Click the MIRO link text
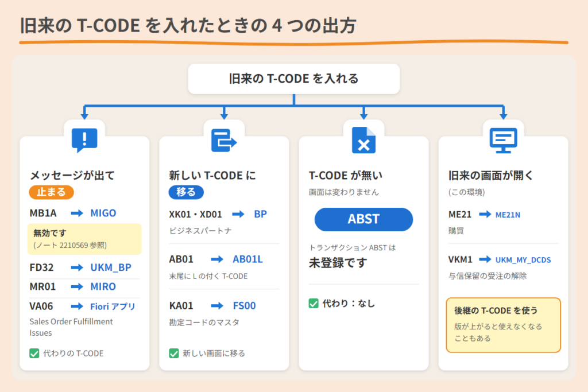 pyautogui.click(x=103, y=287)
